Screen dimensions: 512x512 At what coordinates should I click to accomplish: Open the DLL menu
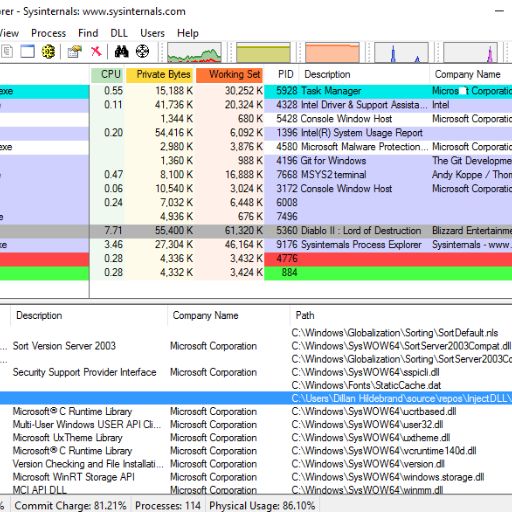[x=119, y=33]
